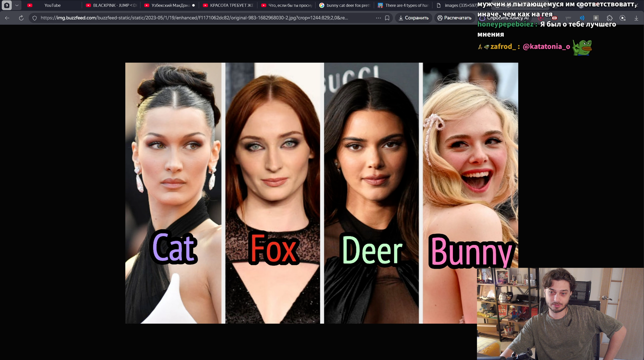Switch to the КРАСОТА ТРЕБУЕТ ЖЕ tab

coord(228,5)
